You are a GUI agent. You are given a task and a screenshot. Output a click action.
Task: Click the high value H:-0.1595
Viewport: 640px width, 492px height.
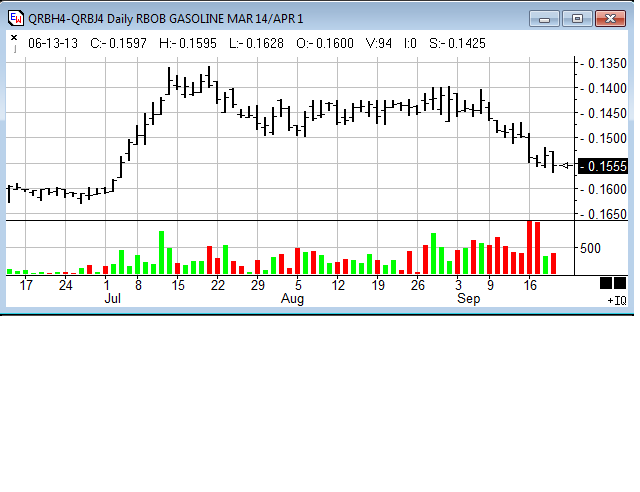pyautogui.click(x=188, y=43)
